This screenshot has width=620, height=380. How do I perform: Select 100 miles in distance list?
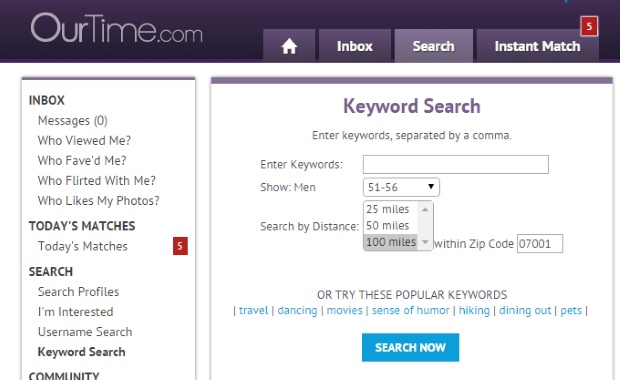point(390,242)
